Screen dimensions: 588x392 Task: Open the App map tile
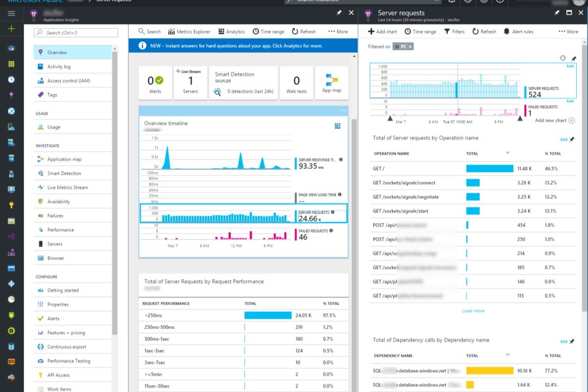332,83
